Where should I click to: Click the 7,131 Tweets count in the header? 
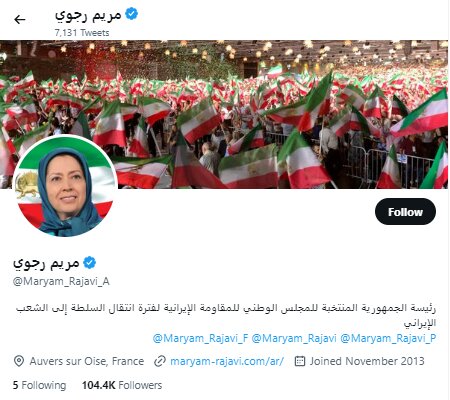[x=82, y=33]
